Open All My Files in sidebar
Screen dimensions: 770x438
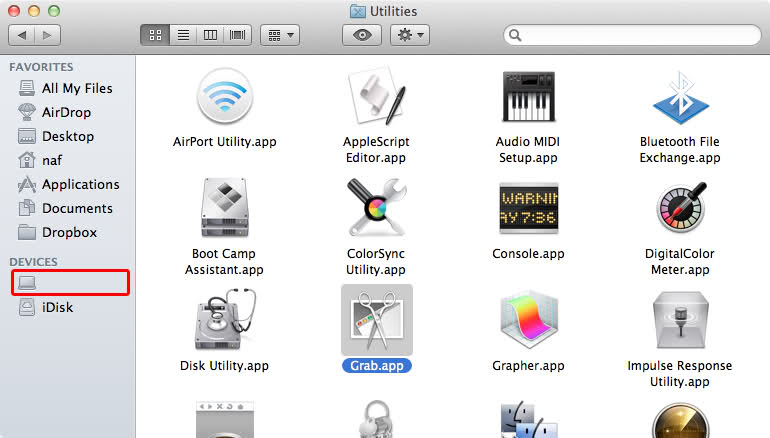pyautogui.click(x=65, y=88)
